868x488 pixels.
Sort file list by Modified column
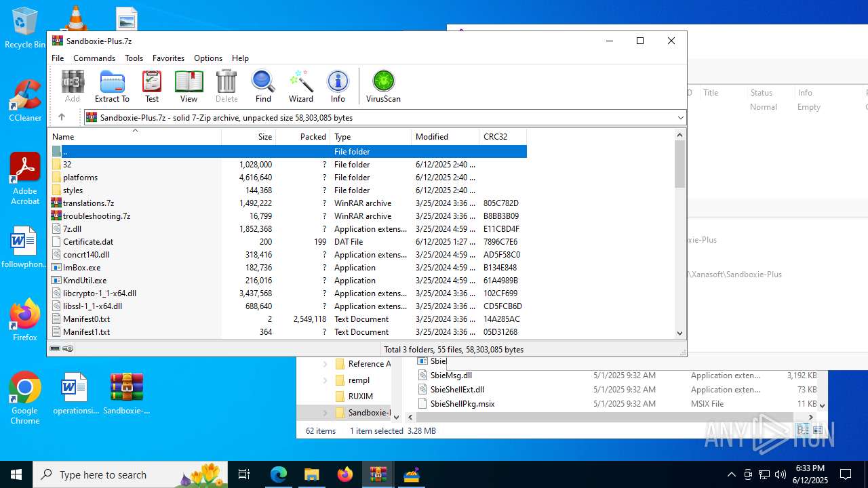point(446,136)
